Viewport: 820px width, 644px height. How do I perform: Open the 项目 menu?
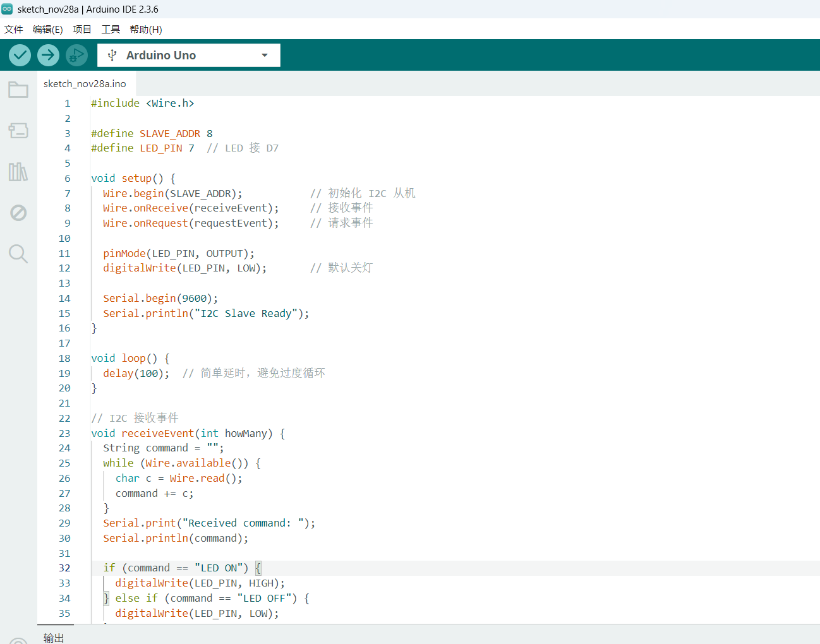click(82, 30)
